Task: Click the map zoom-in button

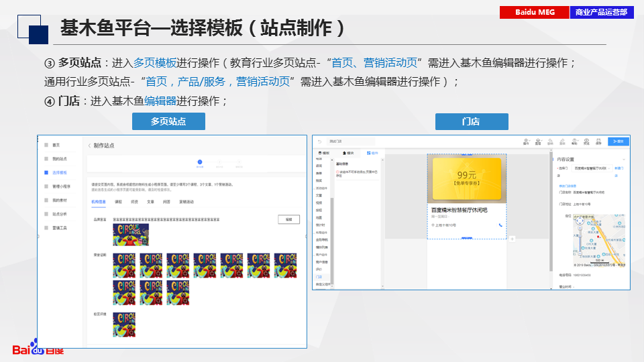Action: [x=580, y=227]
